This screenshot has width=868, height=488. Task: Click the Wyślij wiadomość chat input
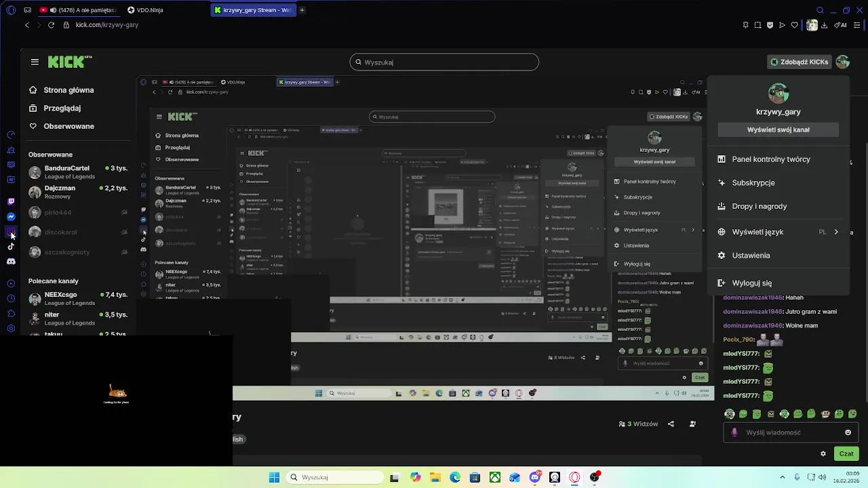[792, 432]
